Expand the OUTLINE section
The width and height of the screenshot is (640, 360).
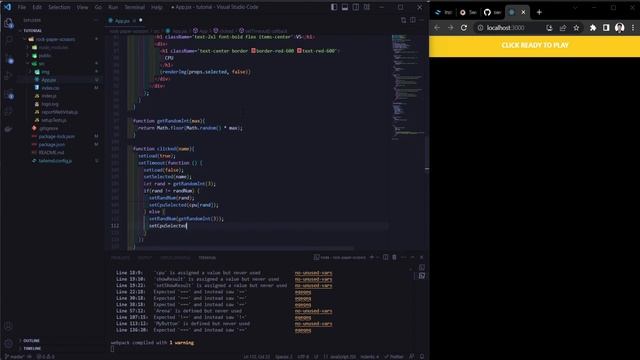pyautogui.click(x=31, y=340)
